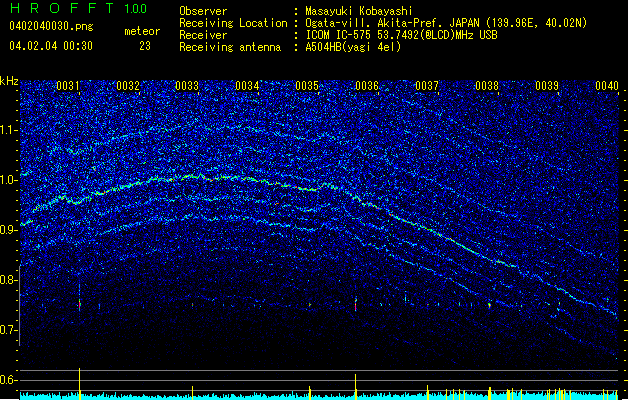The height and width of the screenshot is (400, 629).
Task: Click the kHz axis unit label
Action: [x=9, y=81]
